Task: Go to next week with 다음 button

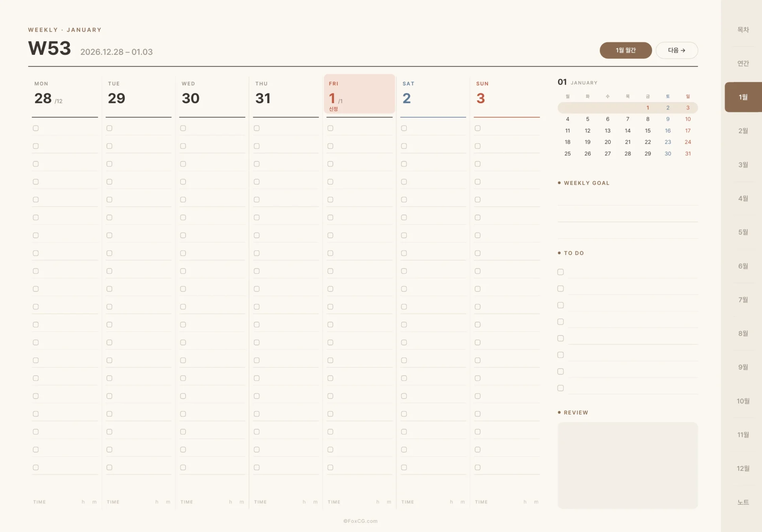Action: click(677, 50)
